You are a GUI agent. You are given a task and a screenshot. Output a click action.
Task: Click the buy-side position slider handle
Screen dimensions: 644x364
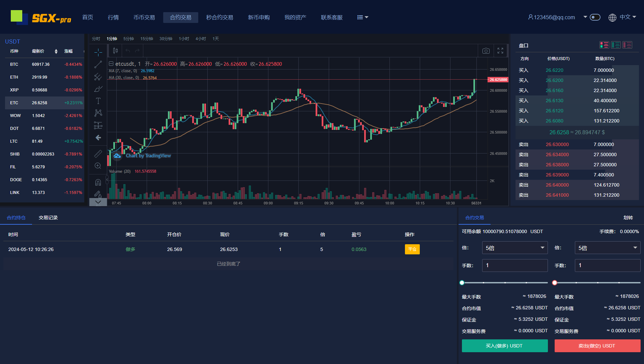(x=462, y=283)
